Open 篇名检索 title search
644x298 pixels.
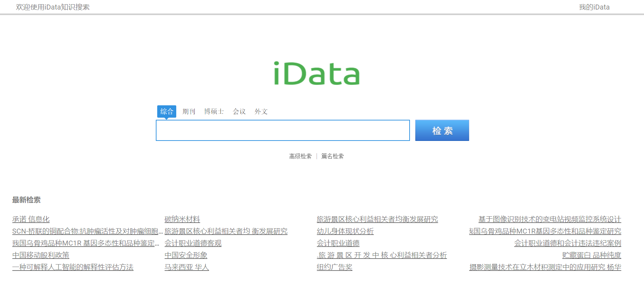pos(332,156)
